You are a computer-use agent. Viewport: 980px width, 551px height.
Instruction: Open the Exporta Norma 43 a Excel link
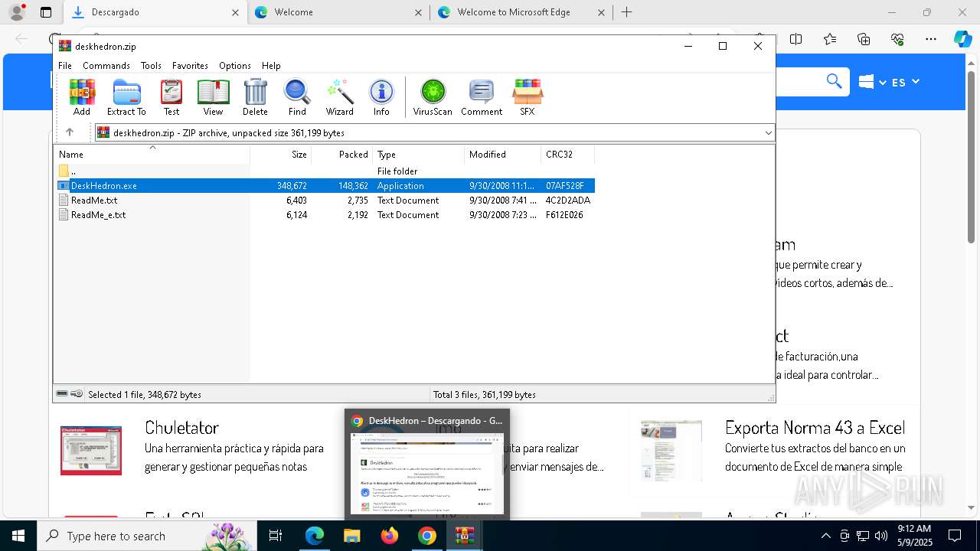815,427
